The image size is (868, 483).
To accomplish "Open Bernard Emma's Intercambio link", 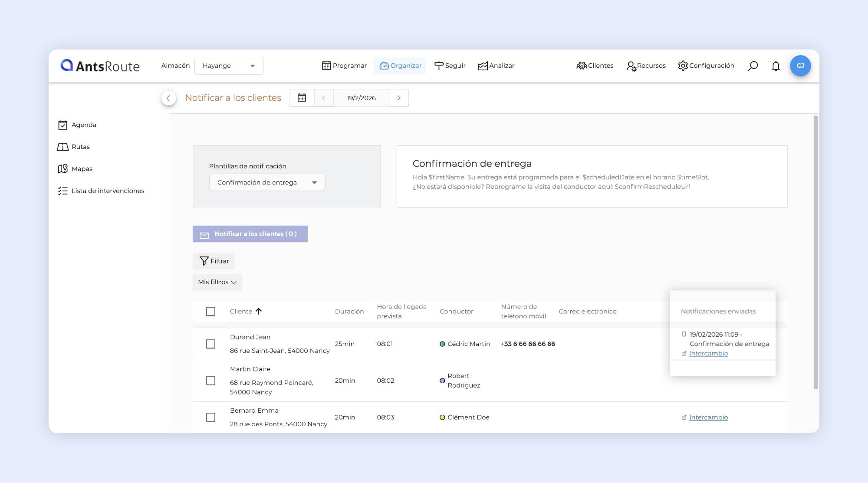I will (x=708, y=417).
